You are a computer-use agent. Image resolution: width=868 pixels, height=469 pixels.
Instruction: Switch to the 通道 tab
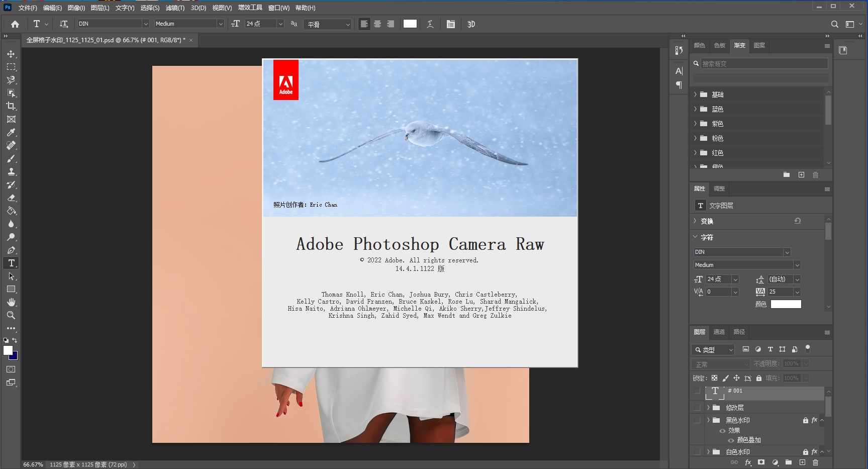click(719, 332)
